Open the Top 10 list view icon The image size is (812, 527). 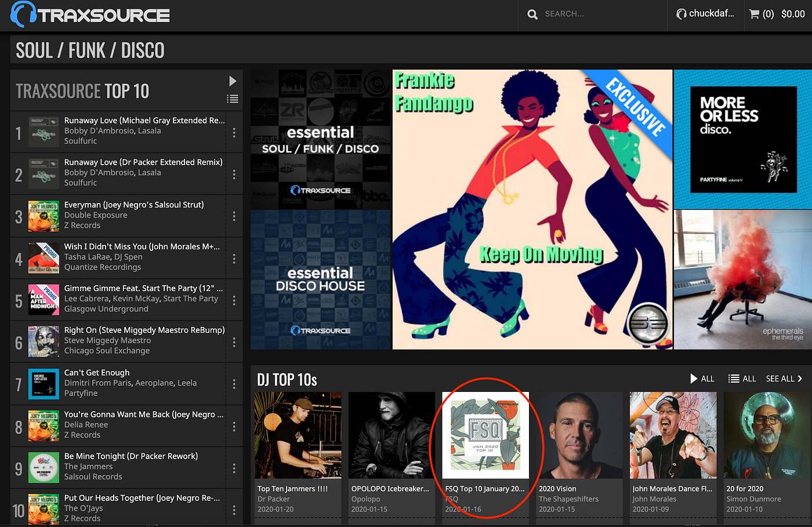point(233,99)
